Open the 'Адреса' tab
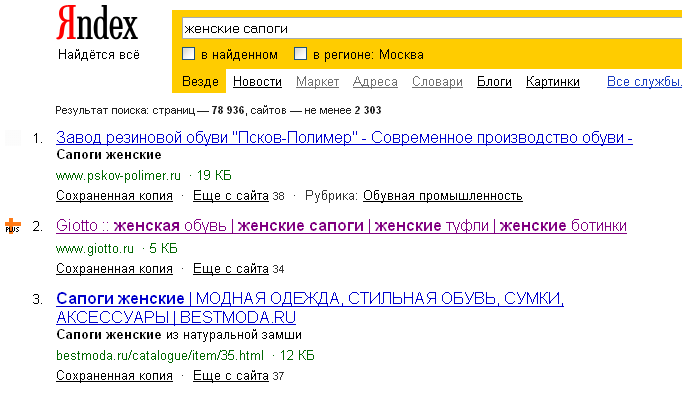 pyautogui.click(x=375, y=81)
